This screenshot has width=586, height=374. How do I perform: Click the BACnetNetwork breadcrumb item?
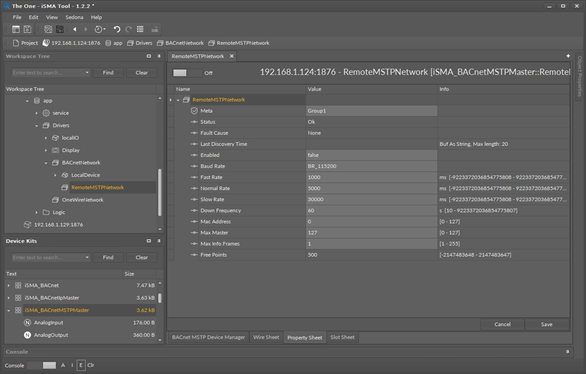click(180, 43)
